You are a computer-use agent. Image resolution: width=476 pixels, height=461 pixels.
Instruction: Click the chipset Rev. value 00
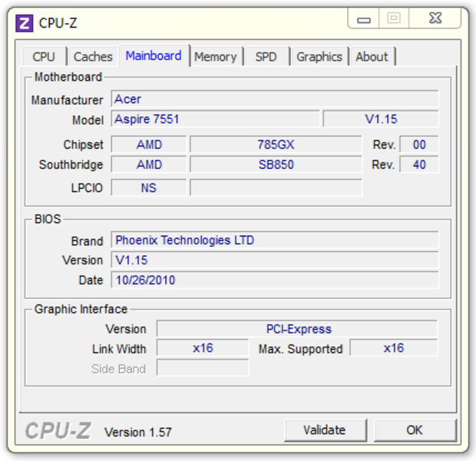tap(419, 144)
